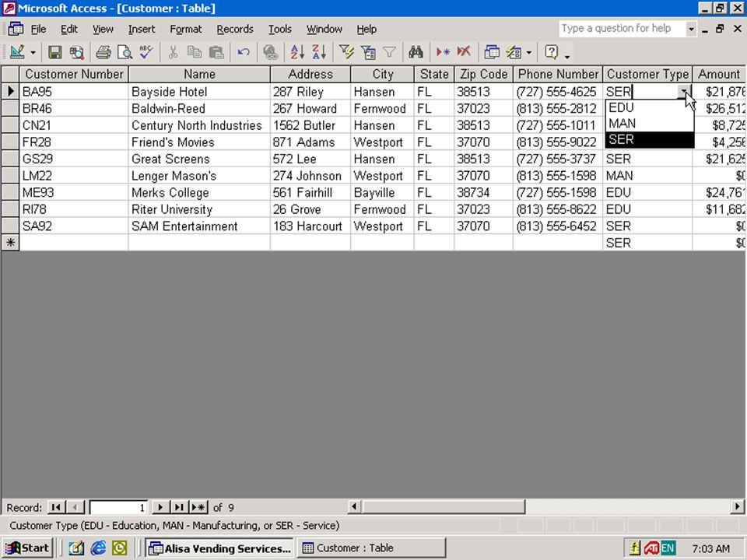
Task: Add a New Record using toolbar icon
Action: click(443, 52)
